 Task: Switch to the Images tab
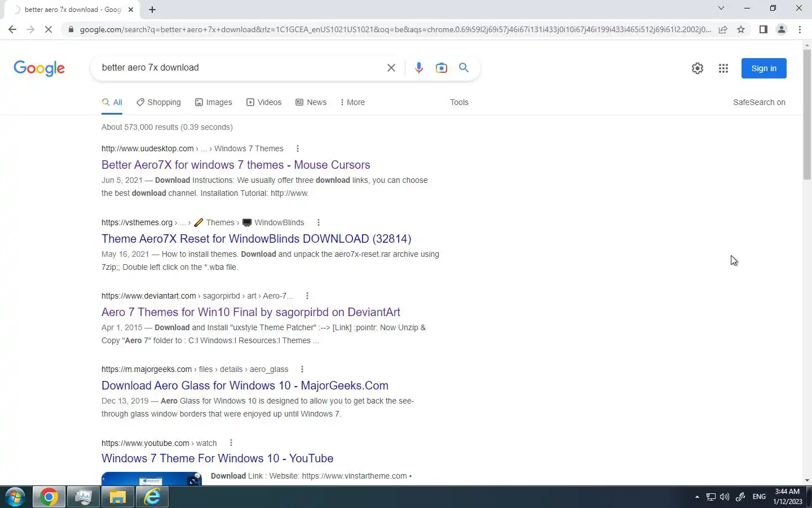[x=214, y=102]
